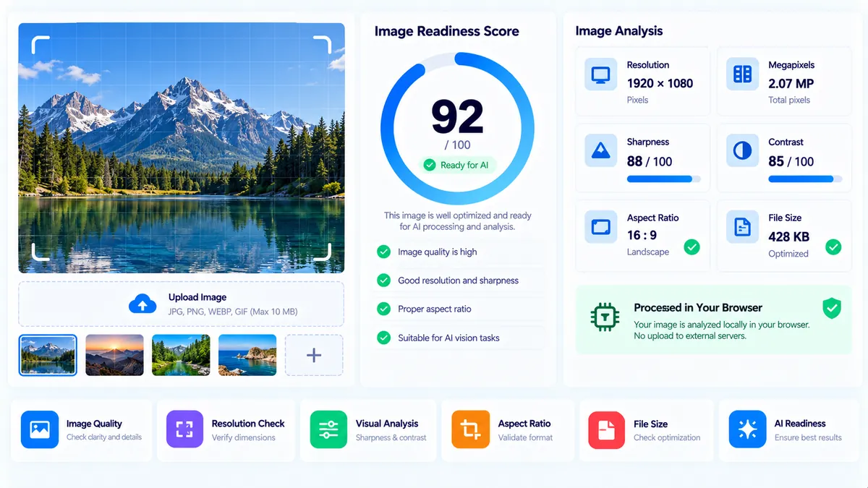Click the Resolution Check purple icon
The width and height of the screenshot is (868, 488).
tap(185, 429)
